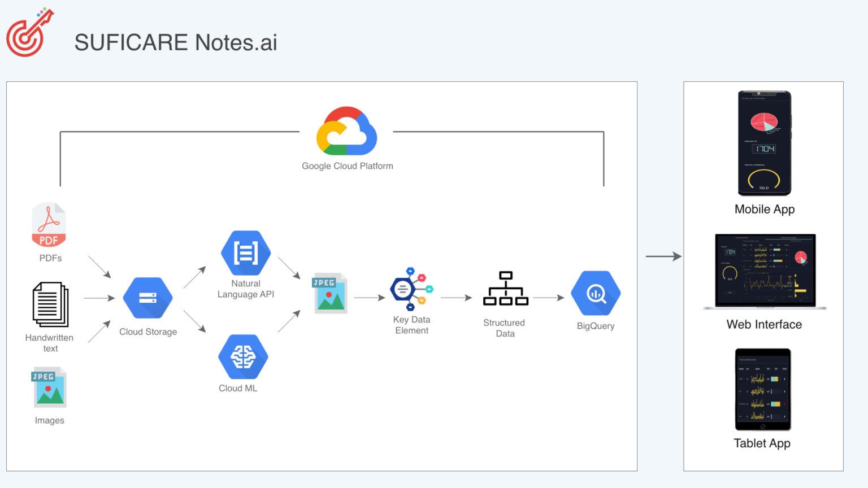Click the 'Web Interface' caption
Screen dimensions: 868x488
tap(764, 324)
